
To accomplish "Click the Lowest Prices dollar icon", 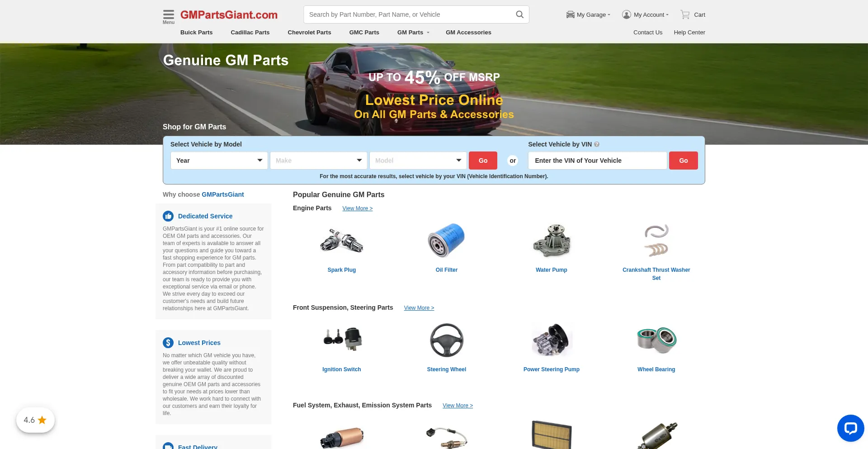I will [x=168, y=342].
